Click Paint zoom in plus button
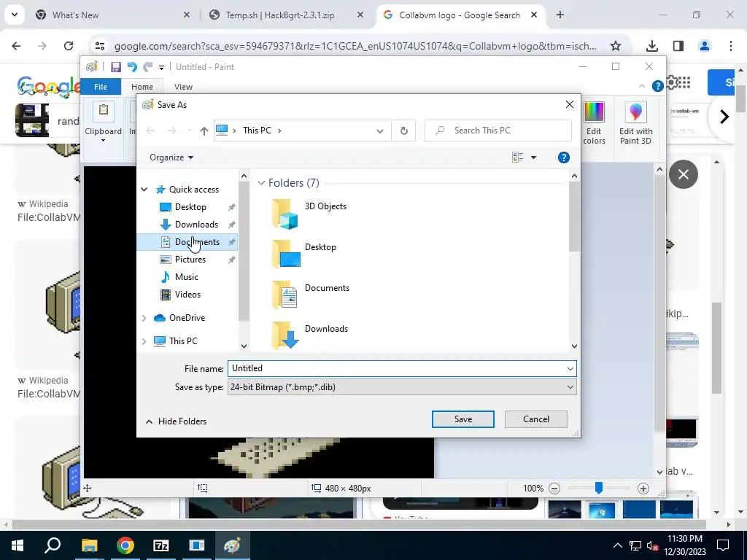Screen dimensions: 747x560 [643, 488]
